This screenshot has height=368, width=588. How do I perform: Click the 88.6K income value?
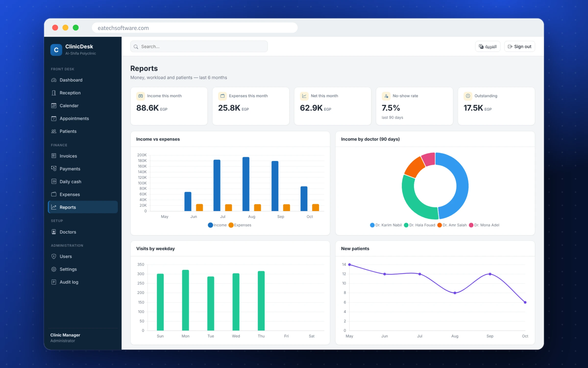[x=147, y=108]
